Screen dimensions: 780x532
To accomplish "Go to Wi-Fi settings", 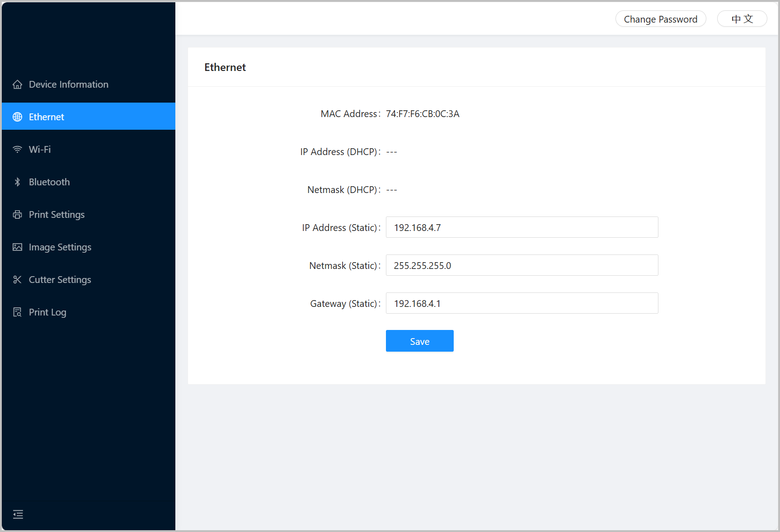I will (x=40, y=150).
